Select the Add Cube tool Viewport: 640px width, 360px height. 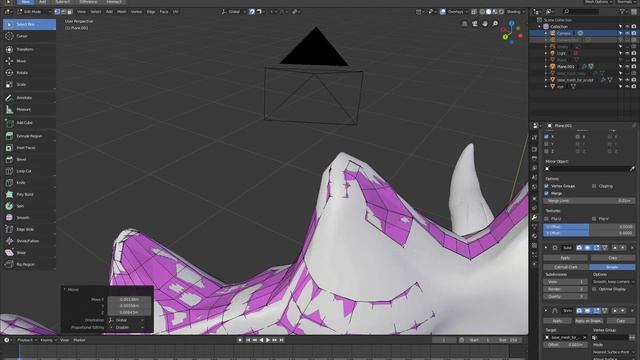[29, 123]
